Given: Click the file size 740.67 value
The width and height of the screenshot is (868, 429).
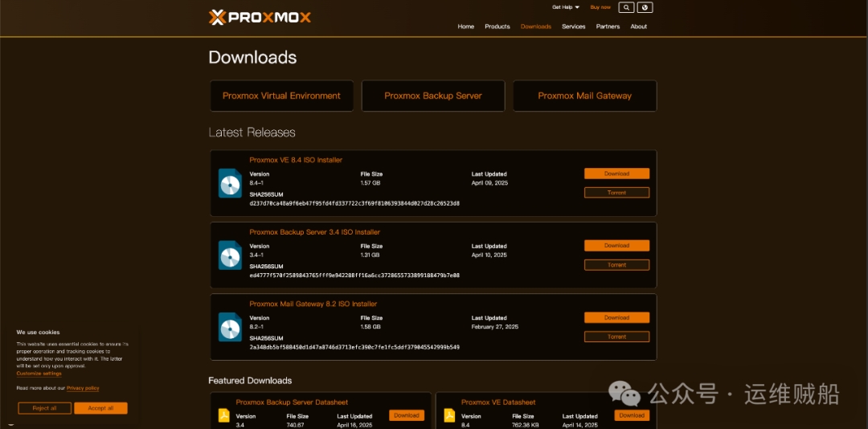Looking at the screenshot, I should (296, 425).
